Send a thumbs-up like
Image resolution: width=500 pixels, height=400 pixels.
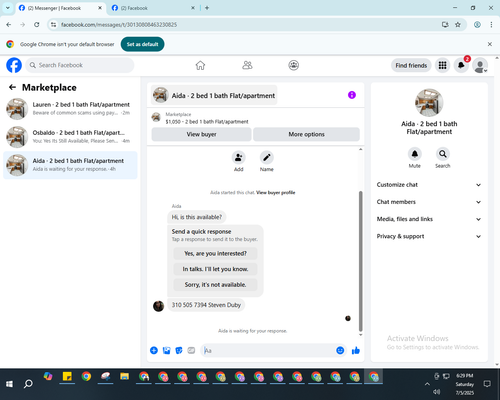356,350
